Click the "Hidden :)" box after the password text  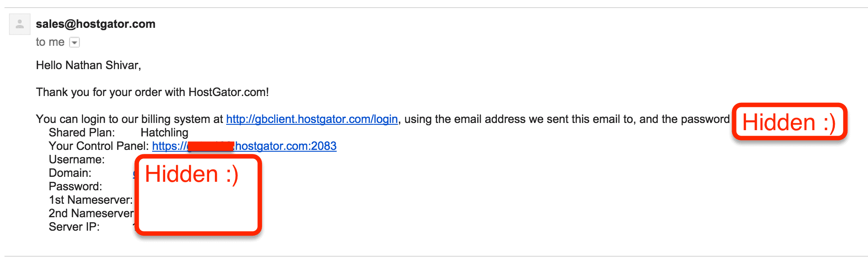click(789, 122)
